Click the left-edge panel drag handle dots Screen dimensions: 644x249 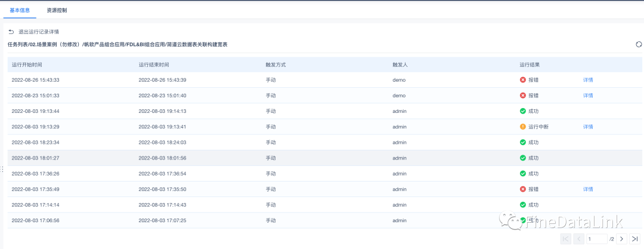pyautogui.click(x=2, y=169)
